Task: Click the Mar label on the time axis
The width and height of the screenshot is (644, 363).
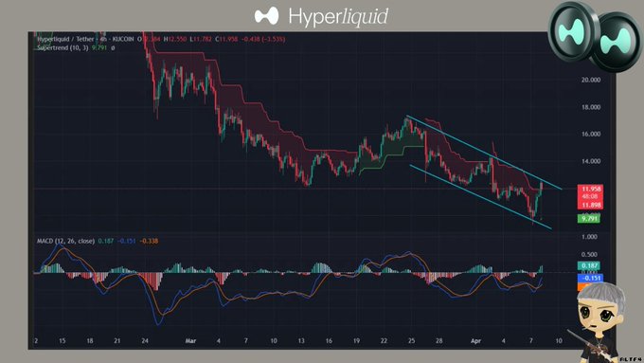Action: click(190, 341)
